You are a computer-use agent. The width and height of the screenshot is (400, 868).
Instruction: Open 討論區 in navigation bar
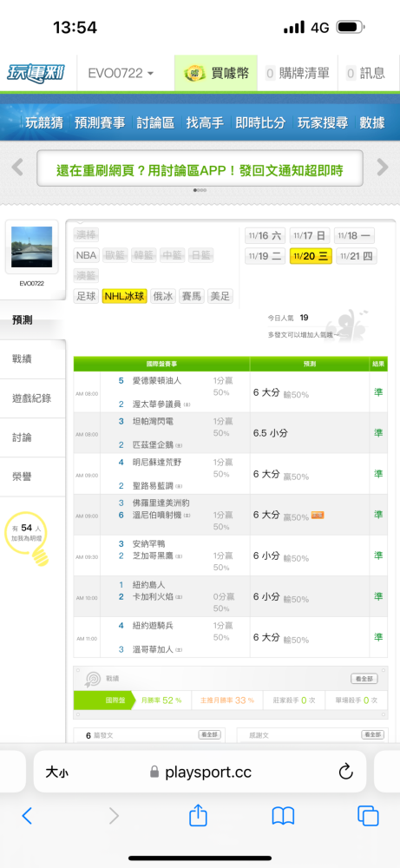pos(155,122)
